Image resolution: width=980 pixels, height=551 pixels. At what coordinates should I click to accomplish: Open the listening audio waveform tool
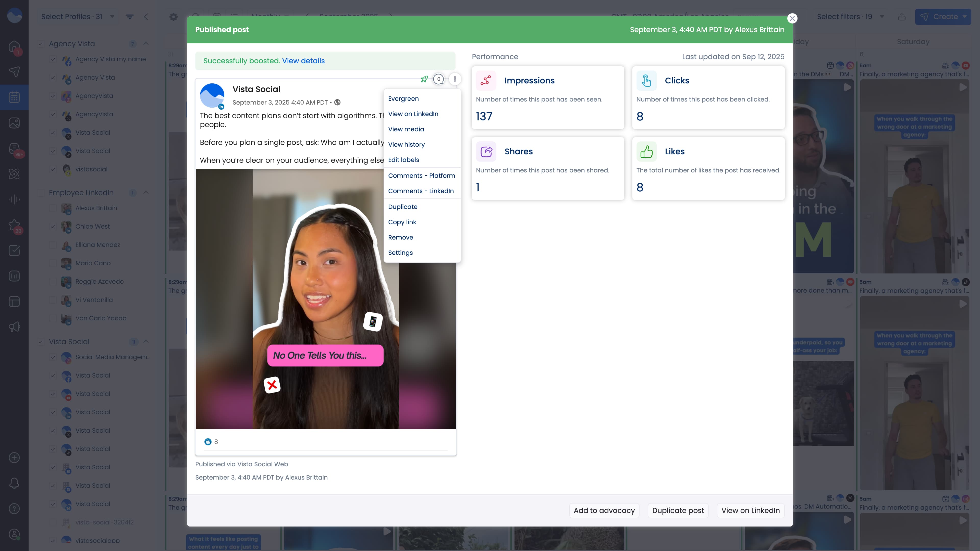point(14,199)
